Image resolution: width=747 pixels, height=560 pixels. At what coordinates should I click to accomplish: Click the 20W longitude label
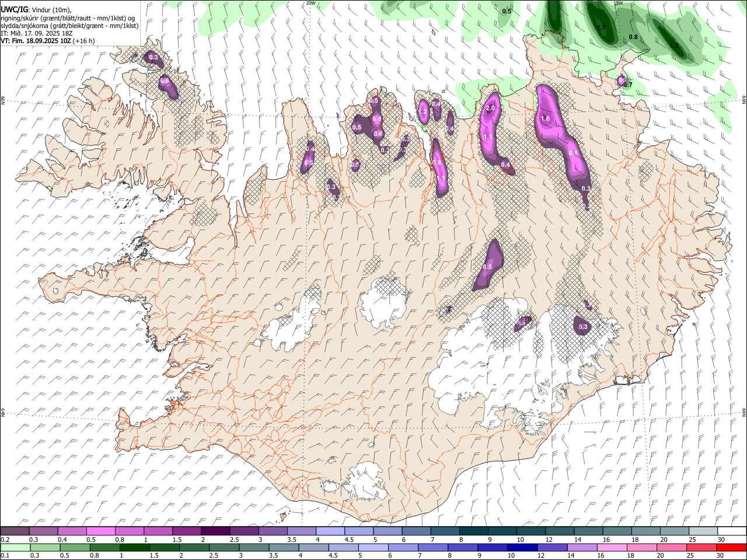click(310, 3)
